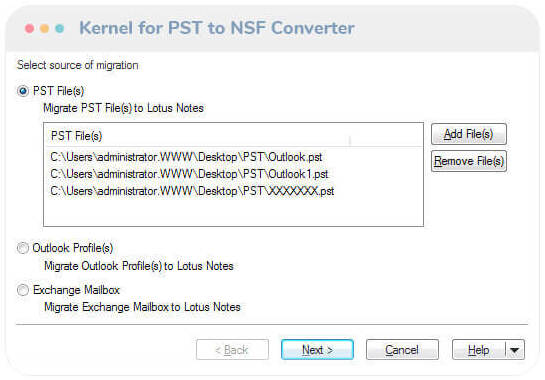This screenshot has height=380, width=545.
Task: Click empty area of PST file list
Action: pyautogui.click(x=233, y=212)
